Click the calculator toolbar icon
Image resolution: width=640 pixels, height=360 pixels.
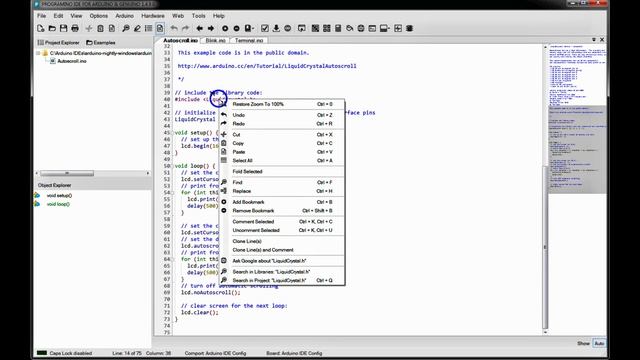click(x=338, y=28)
